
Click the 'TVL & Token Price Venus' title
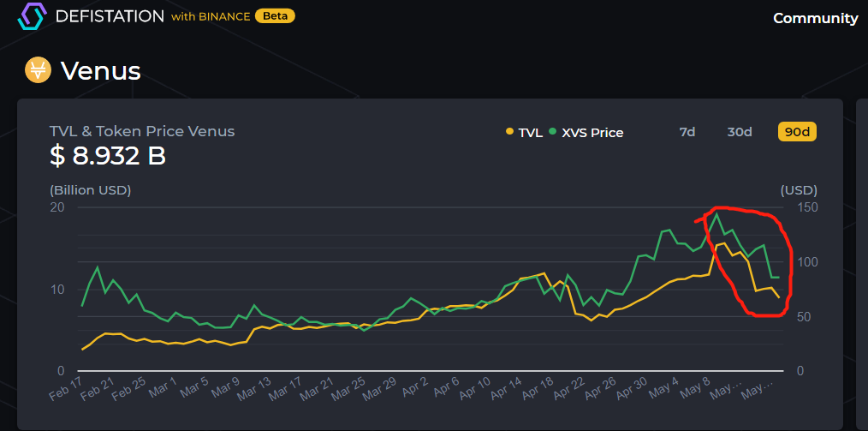pos(142,131)
